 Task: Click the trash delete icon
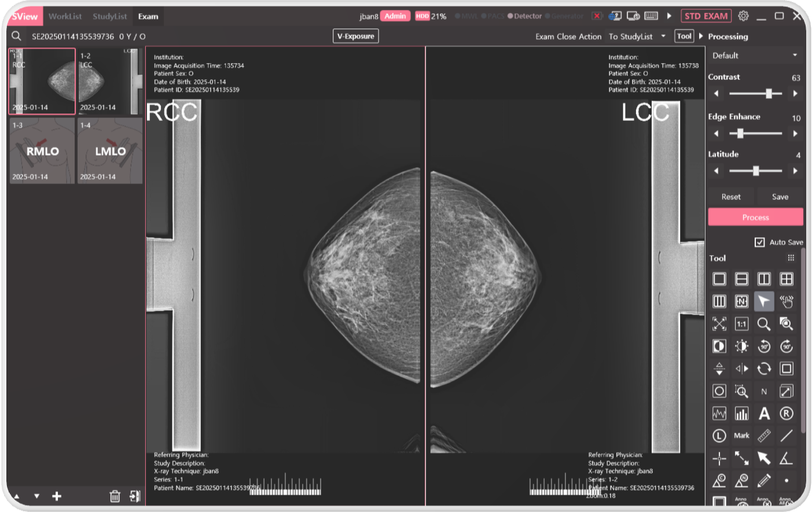[115, 496]
